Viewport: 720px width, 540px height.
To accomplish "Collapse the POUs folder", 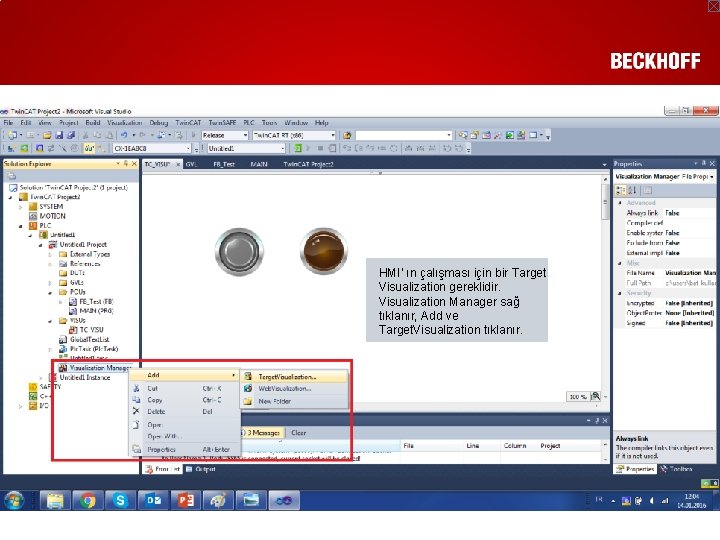I will 50,292.
